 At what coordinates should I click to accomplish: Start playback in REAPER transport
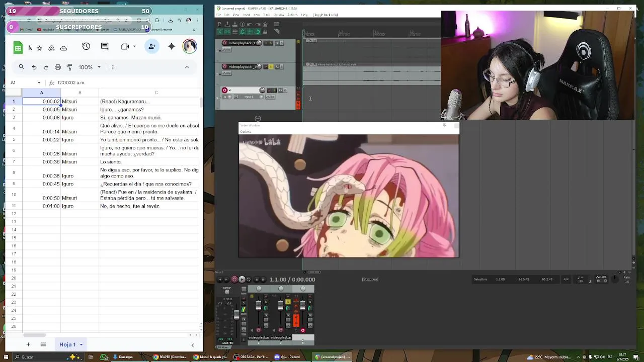click(242, 280)
